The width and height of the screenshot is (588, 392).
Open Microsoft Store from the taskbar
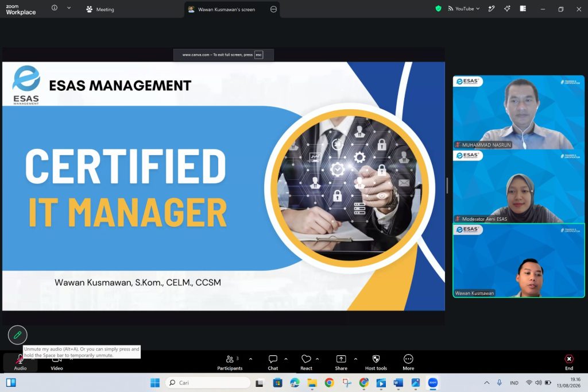tap(277, 383)
